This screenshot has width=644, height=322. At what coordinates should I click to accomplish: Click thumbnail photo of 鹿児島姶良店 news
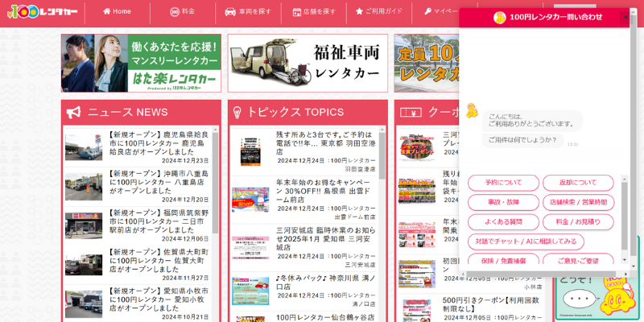tap(84, 147)
